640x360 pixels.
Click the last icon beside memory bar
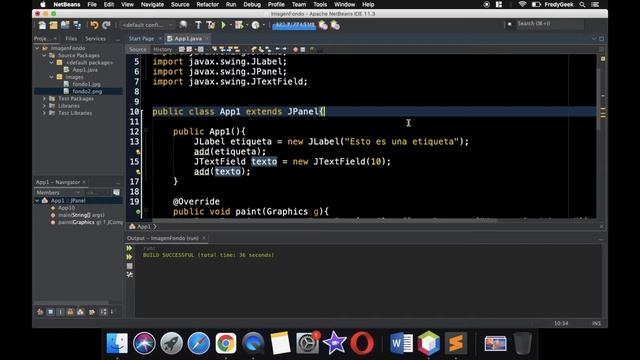335,25
